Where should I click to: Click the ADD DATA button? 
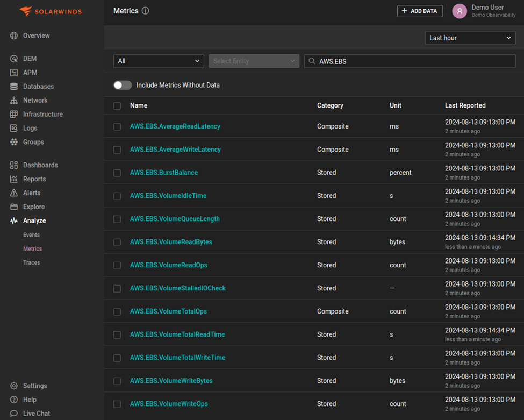tap(420, 11)
